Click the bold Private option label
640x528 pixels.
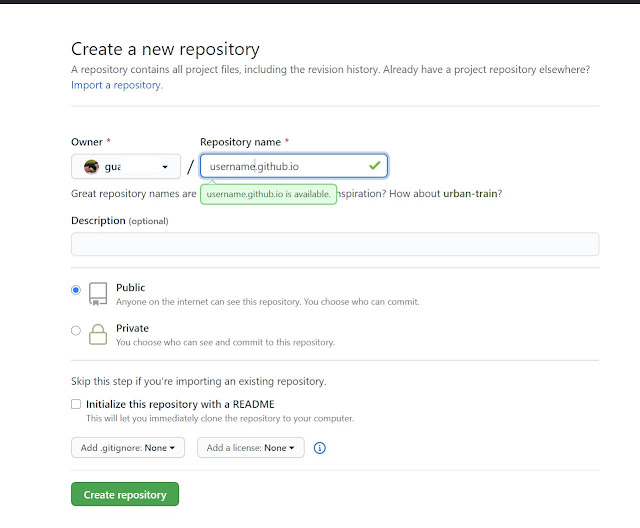tap(132, 328)
